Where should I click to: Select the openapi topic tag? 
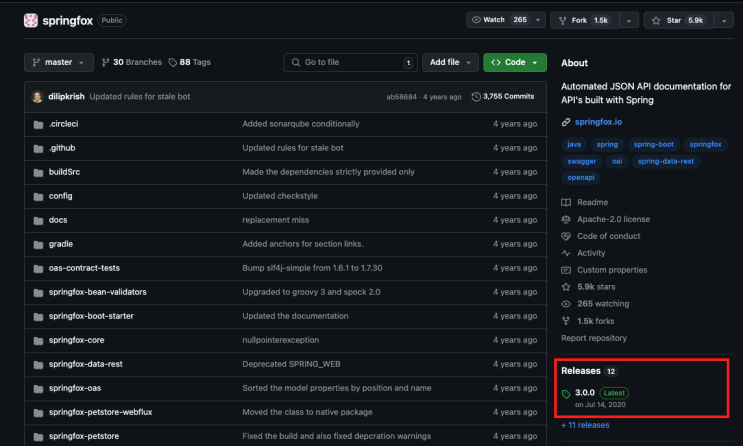coord(581,178)
